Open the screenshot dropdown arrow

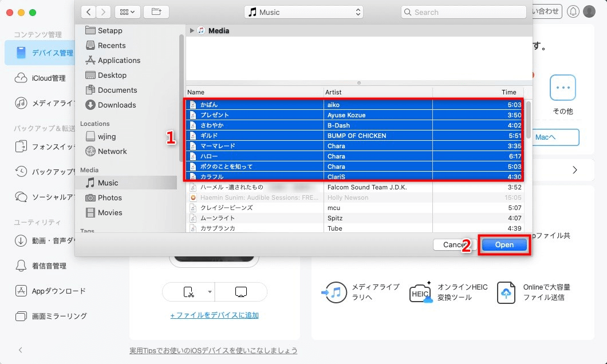[x=210, y=292]
